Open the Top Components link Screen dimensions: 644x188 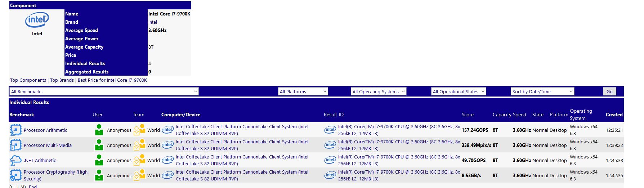[x=28, y=80]
